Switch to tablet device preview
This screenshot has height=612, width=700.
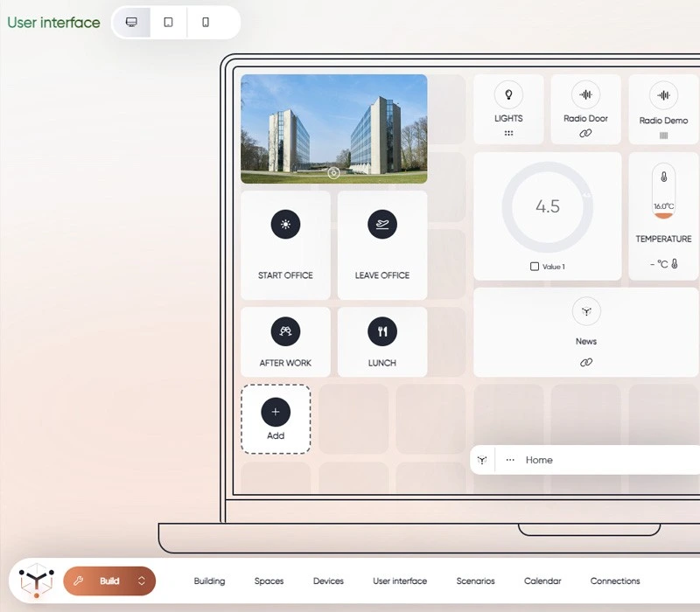(168, 22)
